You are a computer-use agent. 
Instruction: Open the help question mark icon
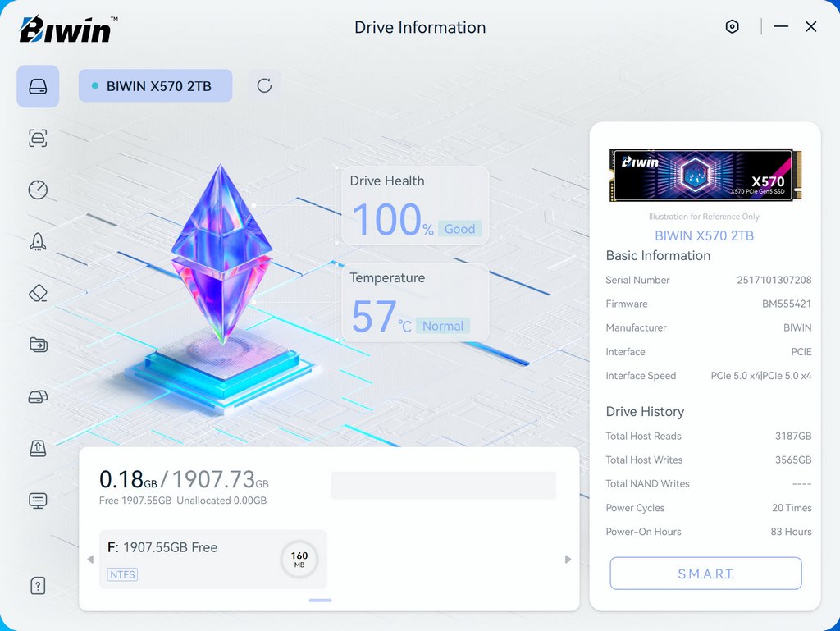[38, 585]
